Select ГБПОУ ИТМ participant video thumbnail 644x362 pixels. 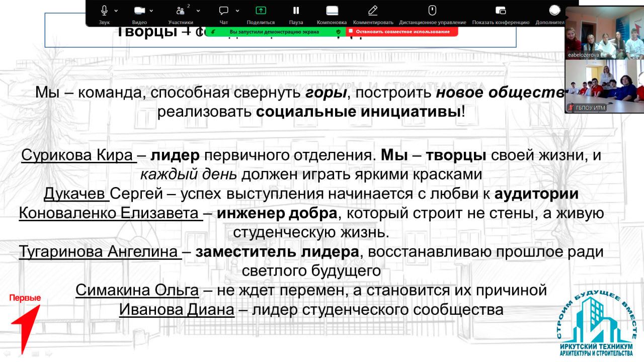(x=604, y=85)
